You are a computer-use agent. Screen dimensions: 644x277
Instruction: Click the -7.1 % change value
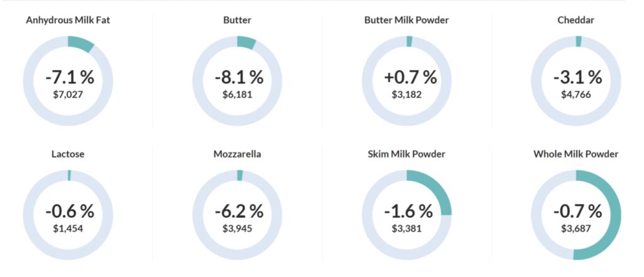pyautogui.click(x=69, y=77)
